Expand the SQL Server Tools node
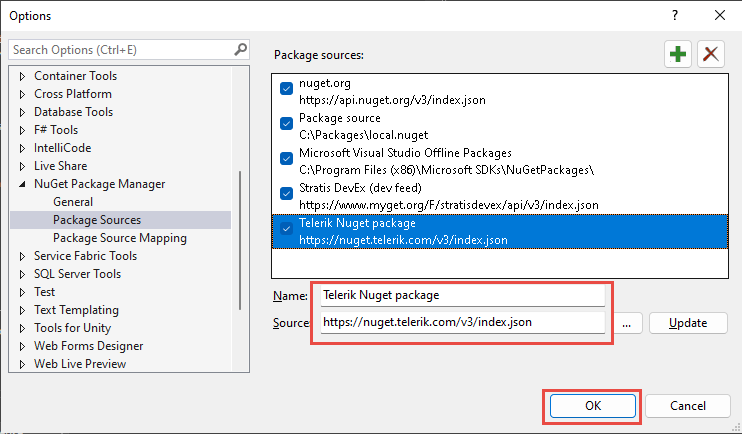This screenshot has height=434, width=742. [x=22, y=274]
